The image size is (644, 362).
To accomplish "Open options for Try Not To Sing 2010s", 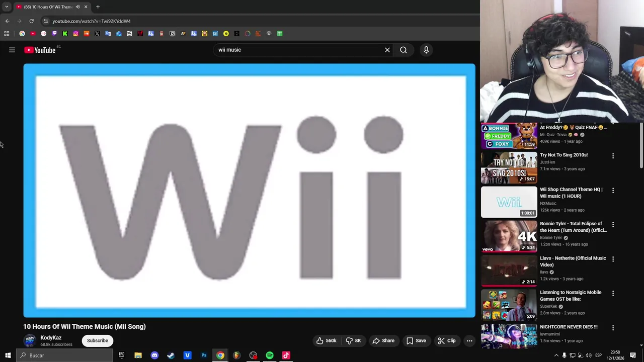I will coord(613,156).
